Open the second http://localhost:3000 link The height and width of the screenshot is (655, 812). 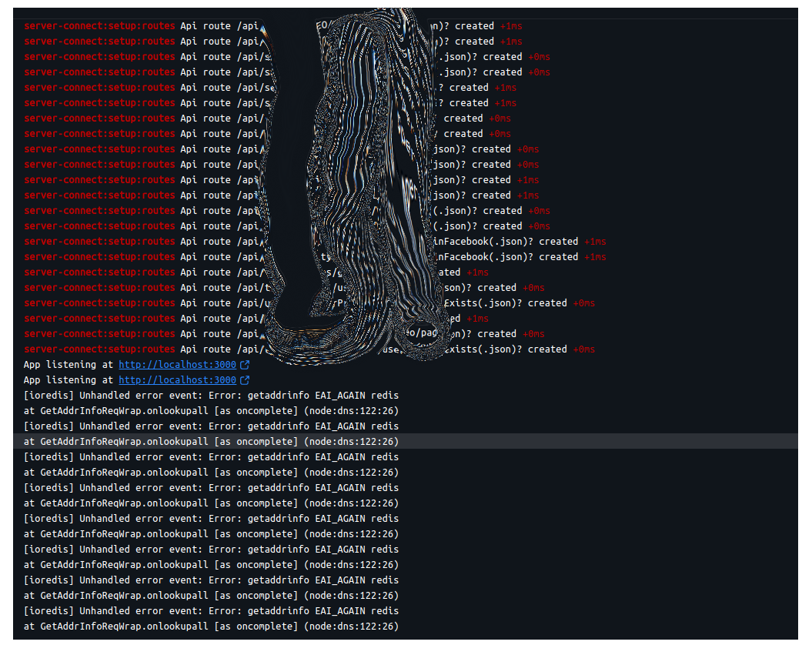(x=177, y=380)
